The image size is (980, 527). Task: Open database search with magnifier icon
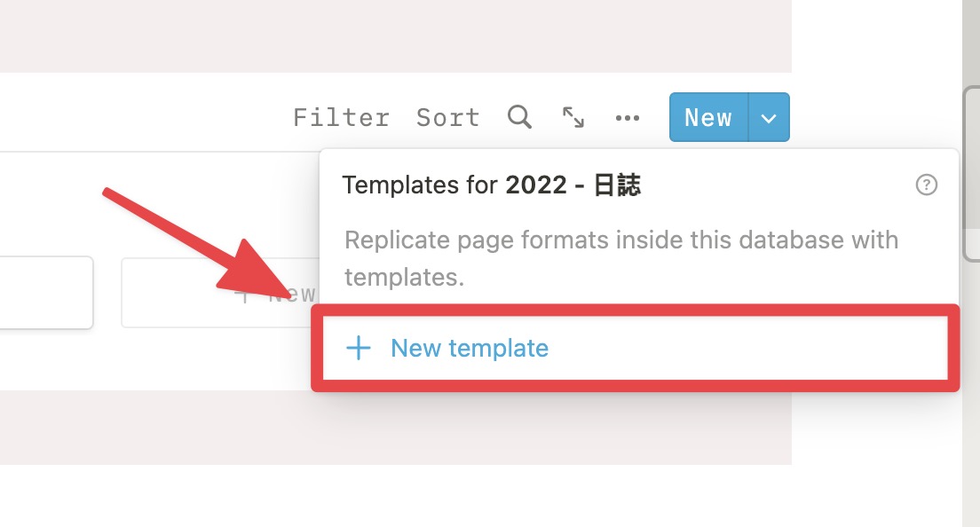pyautogui.click(x=519, y=117)
